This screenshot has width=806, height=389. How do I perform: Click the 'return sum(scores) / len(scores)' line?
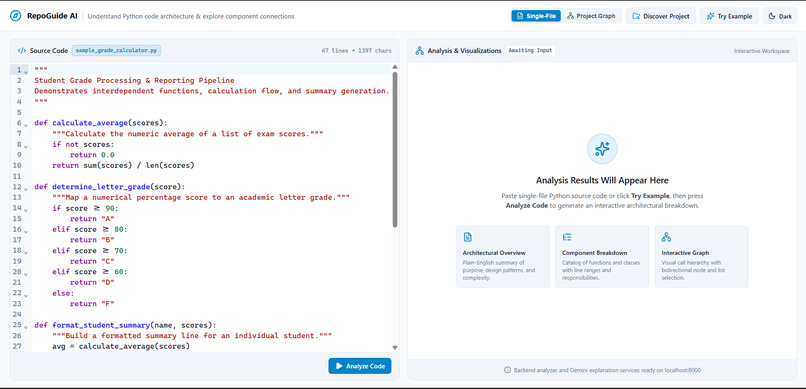(123, 165)
